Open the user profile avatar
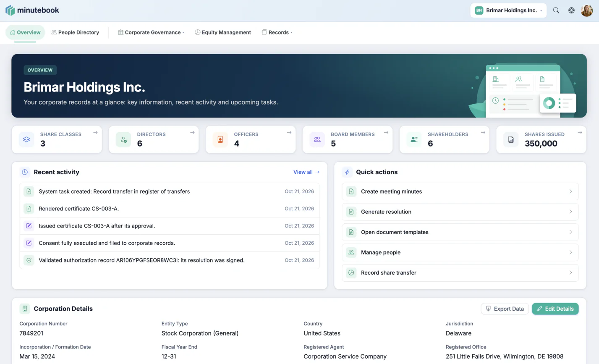The image size is (599, 364). 587,10
